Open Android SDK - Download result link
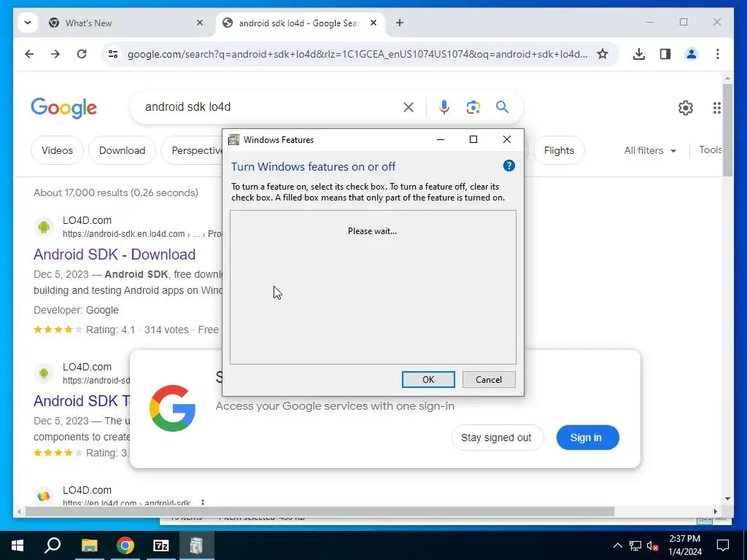Image resolution: width=747 pixels, height=560 pixels. [115, 254]
